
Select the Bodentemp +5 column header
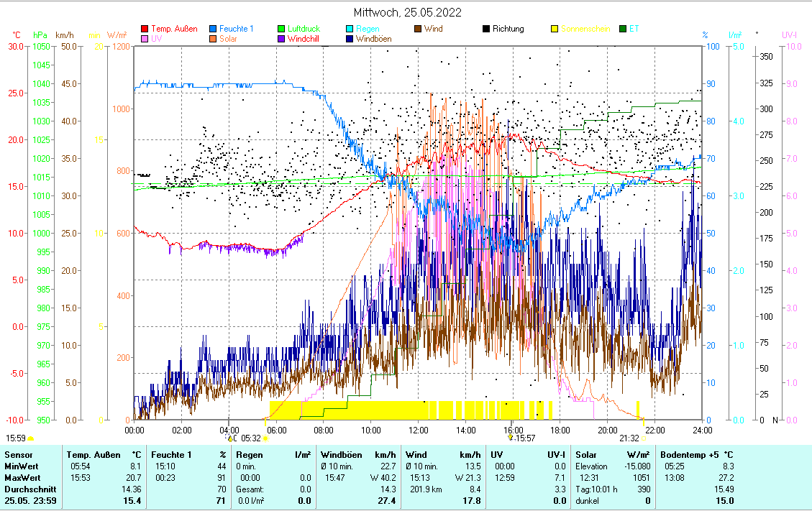pos(689,455)
